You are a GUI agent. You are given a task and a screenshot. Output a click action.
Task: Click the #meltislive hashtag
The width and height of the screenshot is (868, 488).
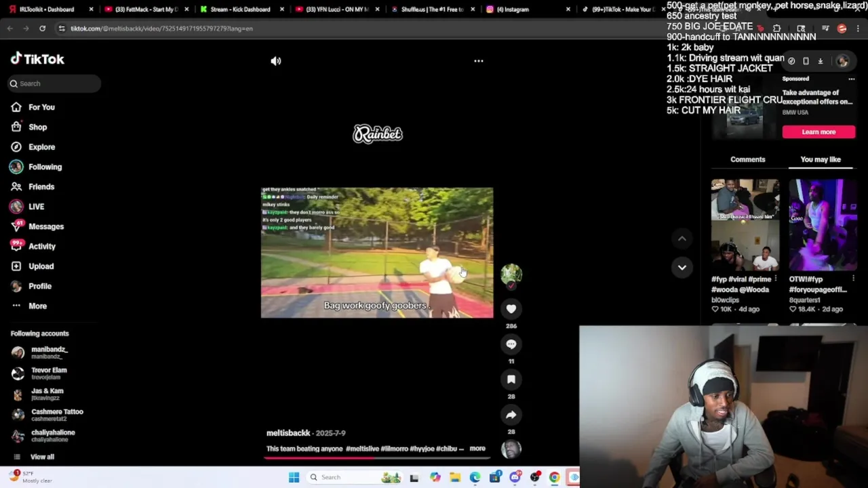362,449
